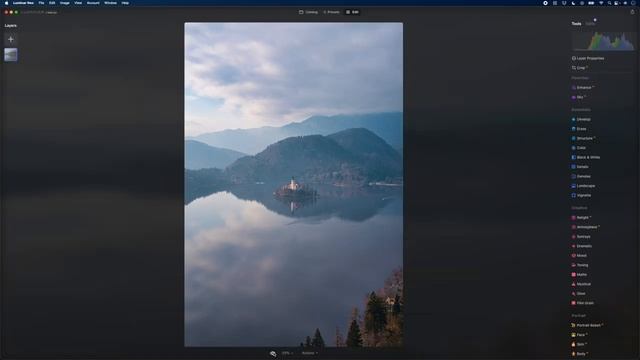Select the lake photo layer thumbnail
This screenshot has width=640, height=360.
click(11, 54)
